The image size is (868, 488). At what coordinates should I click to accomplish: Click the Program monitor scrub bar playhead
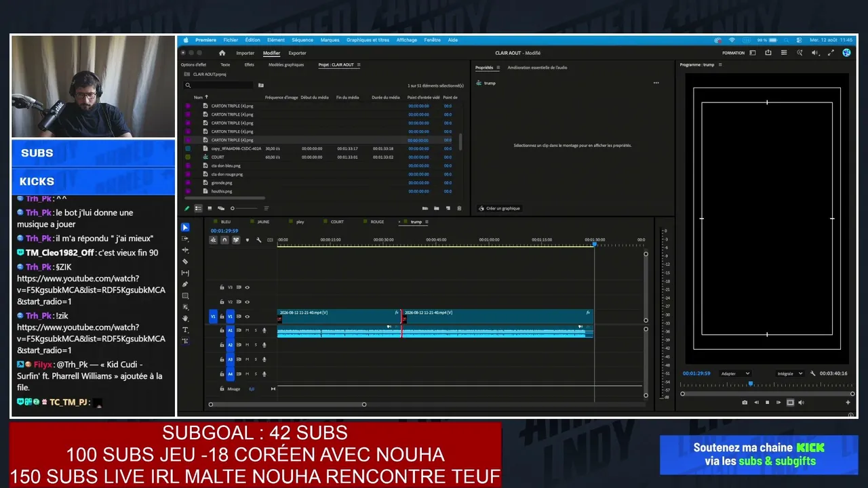pyautogui.click(x=750, y=384)
